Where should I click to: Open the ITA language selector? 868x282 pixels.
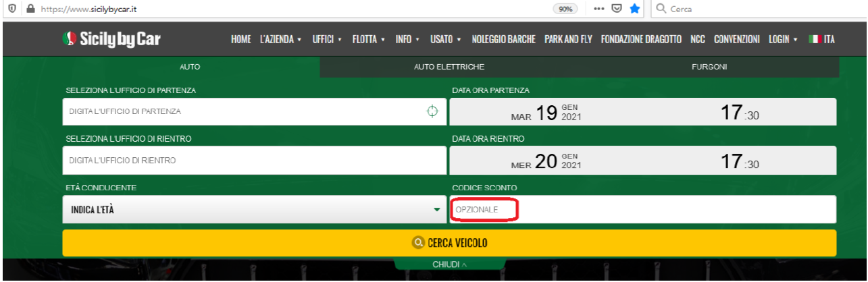tap(821, 39)
